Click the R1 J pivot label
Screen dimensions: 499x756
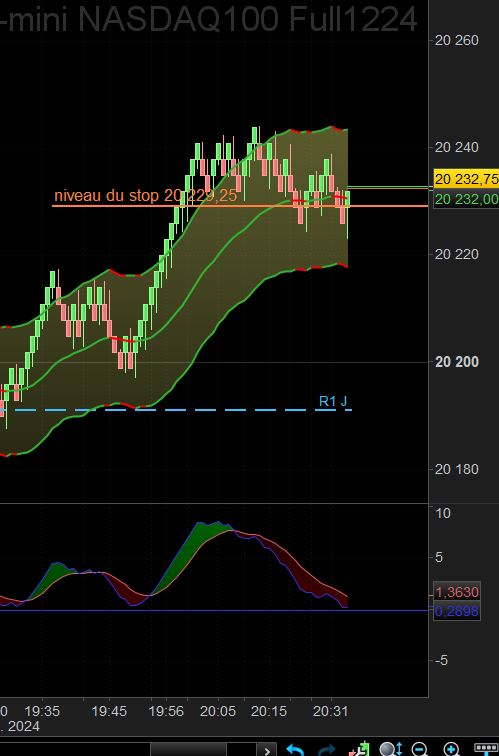pyautogui.click(x=333, y=401)
